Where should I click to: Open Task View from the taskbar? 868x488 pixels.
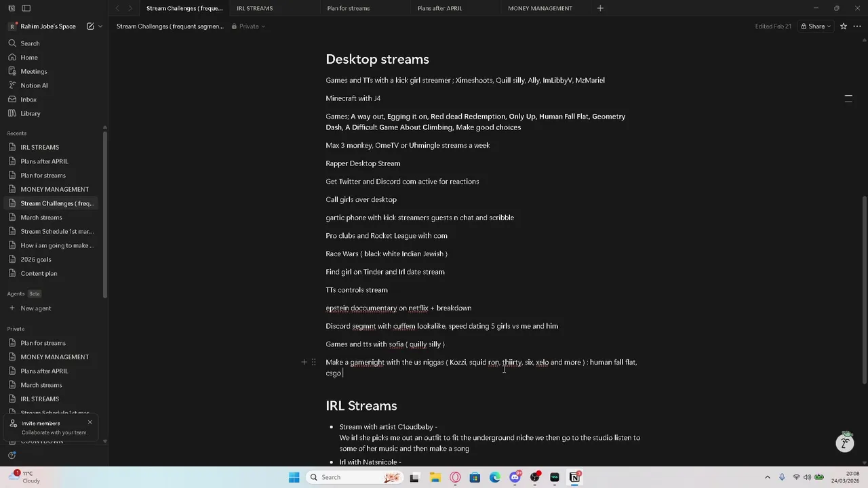[x=414, y=477]
